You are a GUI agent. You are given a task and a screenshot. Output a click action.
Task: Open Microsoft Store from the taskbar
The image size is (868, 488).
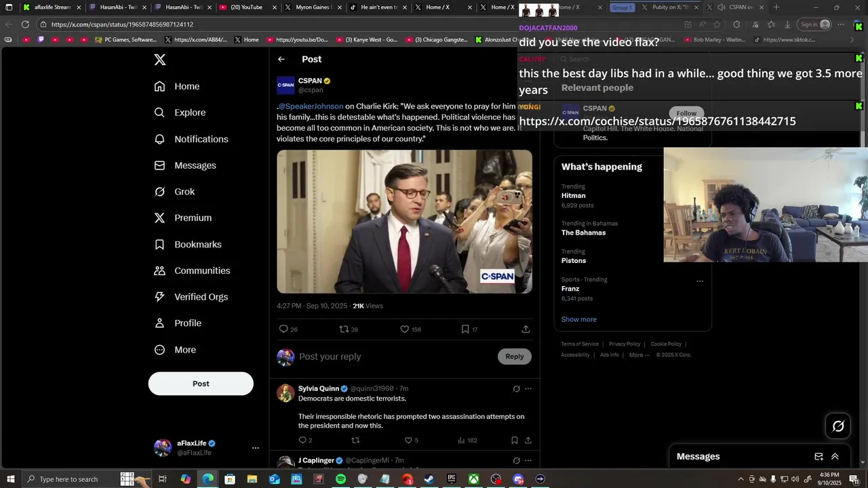[x=230, y=479]
